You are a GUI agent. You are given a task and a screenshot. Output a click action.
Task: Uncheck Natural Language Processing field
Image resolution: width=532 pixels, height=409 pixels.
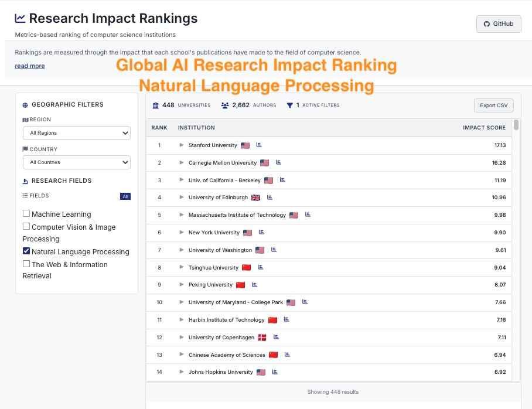26,251
